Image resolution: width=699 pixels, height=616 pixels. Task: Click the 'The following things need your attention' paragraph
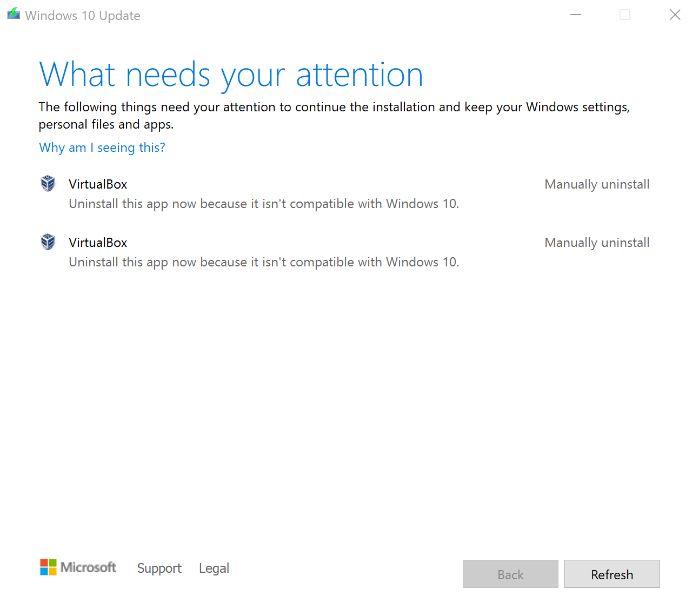point(334,116)
